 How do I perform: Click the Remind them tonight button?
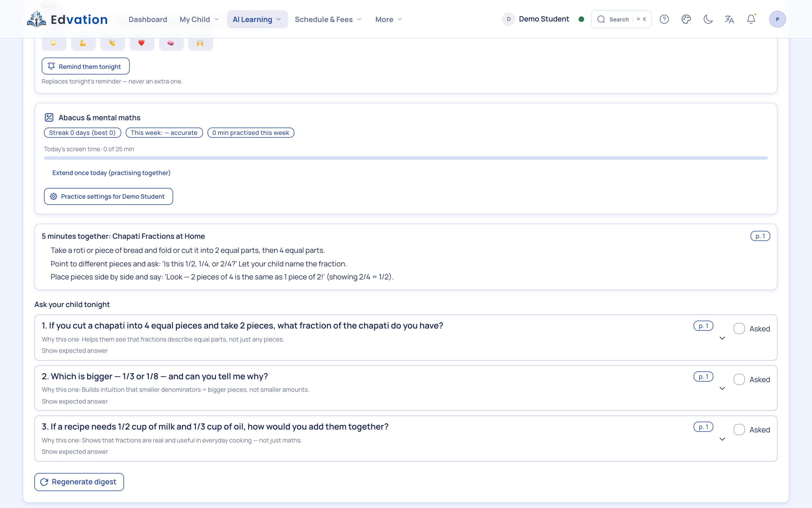85,66
